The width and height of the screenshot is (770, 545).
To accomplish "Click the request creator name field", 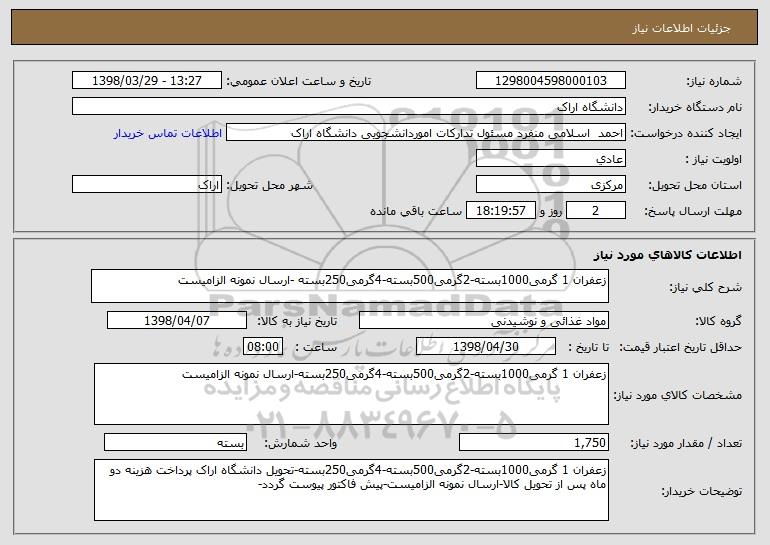I will click(426, 133).
